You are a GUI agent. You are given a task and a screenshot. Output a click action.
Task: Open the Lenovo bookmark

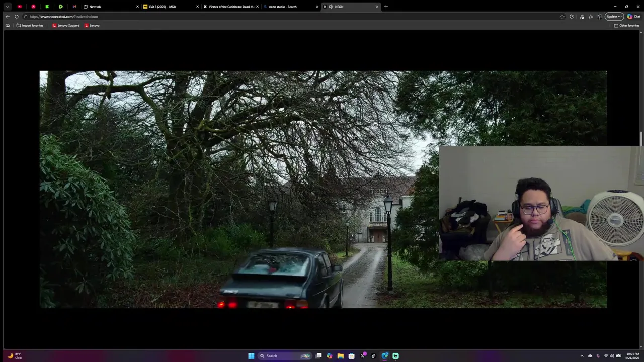(92, 25)
